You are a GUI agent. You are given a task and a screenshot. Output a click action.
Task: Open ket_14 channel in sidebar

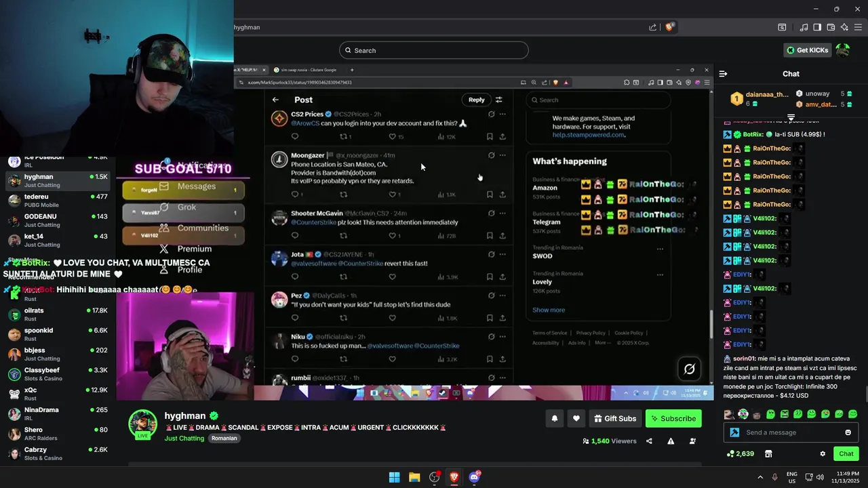tap(58, 240)
